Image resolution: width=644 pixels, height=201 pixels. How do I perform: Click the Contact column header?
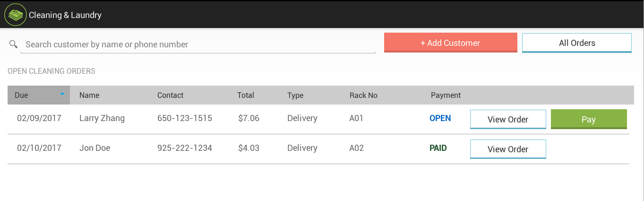170,95
